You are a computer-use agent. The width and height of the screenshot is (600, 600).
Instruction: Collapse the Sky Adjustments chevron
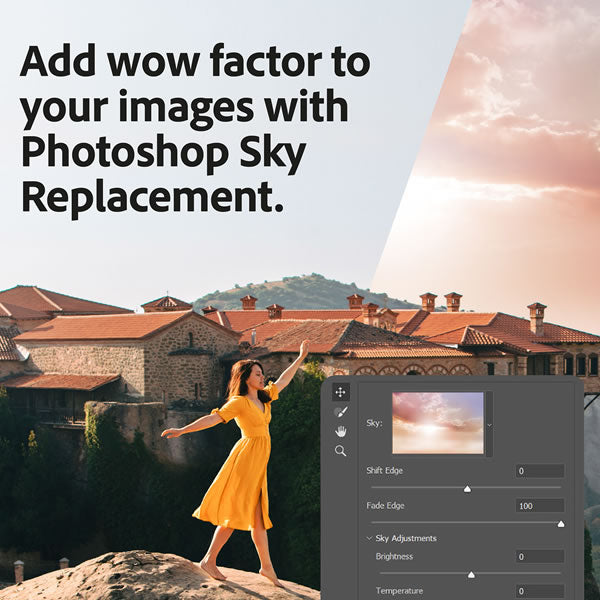(x=369, y=538)
